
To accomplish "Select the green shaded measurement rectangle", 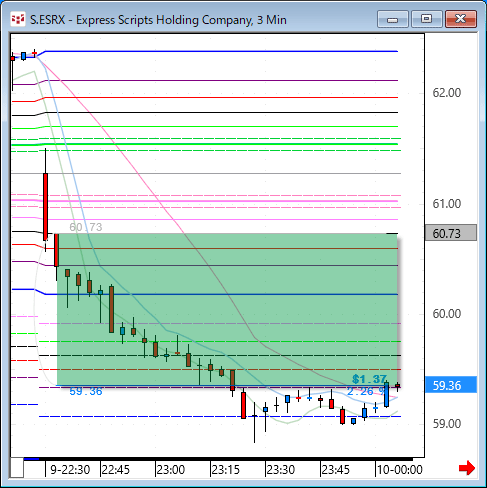I will pos(227,310).
